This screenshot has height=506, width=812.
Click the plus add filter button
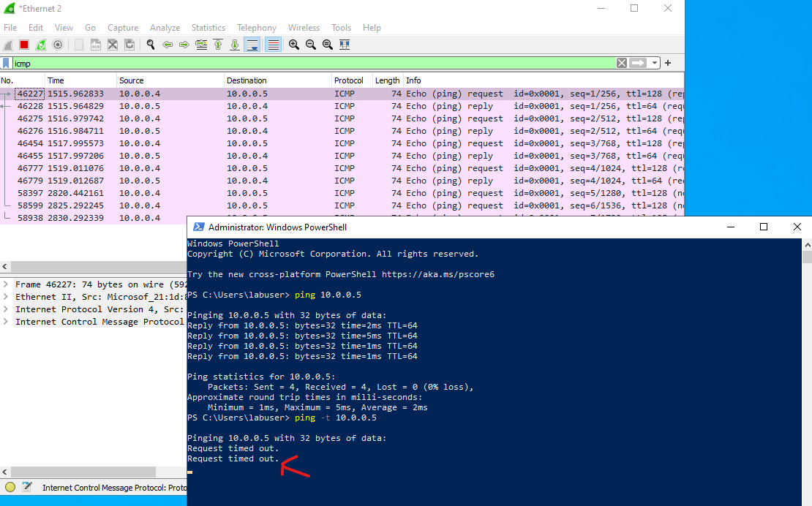(668, 63)
